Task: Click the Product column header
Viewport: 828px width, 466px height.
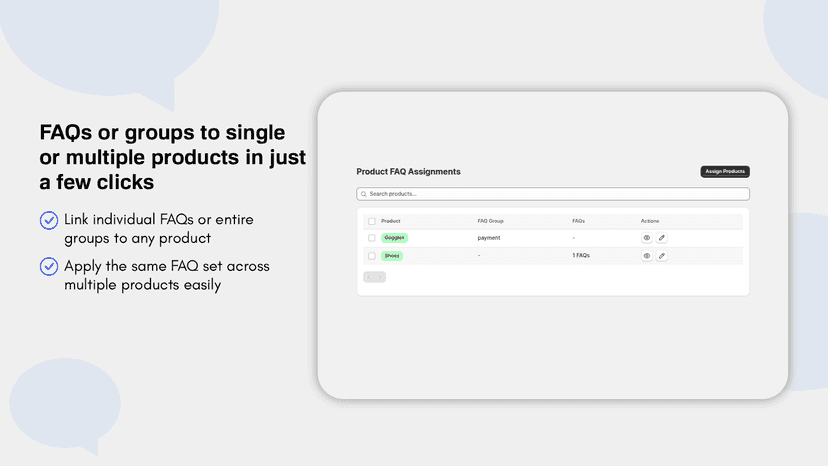Action: point(391,221)
